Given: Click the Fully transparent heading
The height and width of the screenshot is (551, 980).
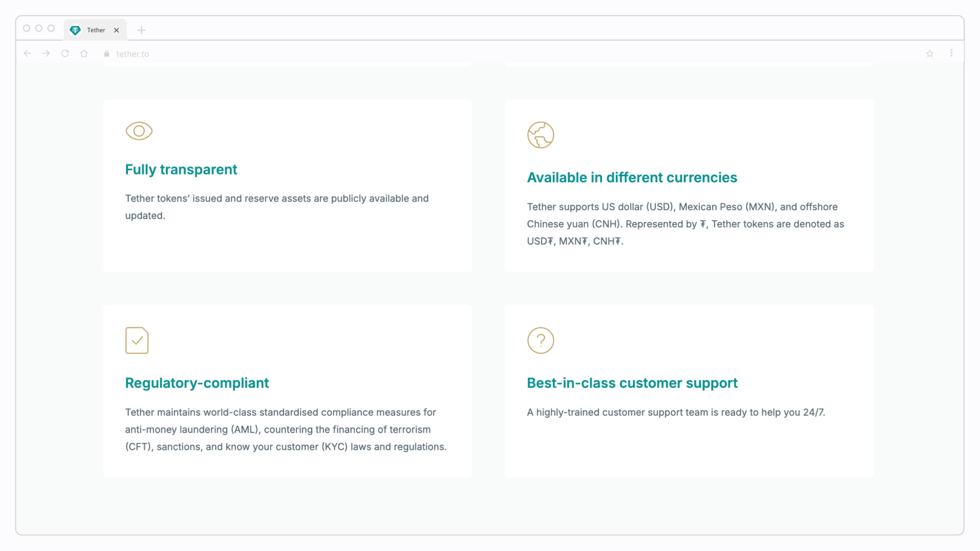Looking at the screenshot, I should 181,169.
